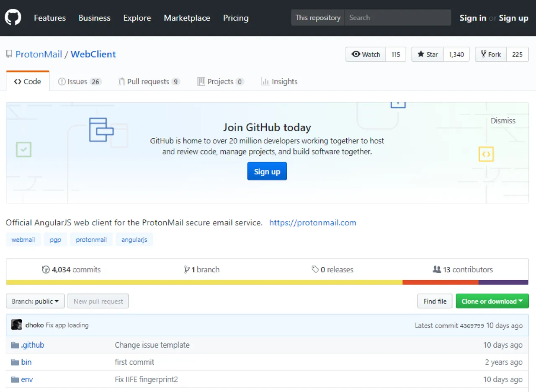Open Business in top navigation
The height and width of the screenshot is (392, 536).
tap(95, 18)
